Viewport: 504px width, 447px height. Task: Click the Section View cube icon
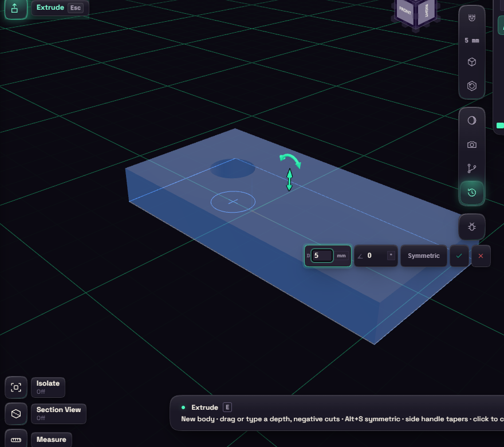tap(16, 414)
